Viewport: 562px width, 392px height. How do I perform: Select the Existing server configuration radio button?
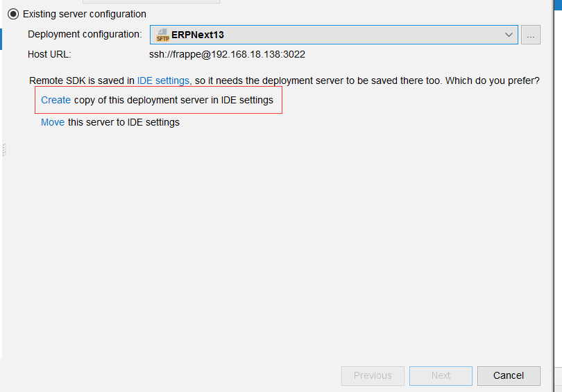(x=13, y=14)
